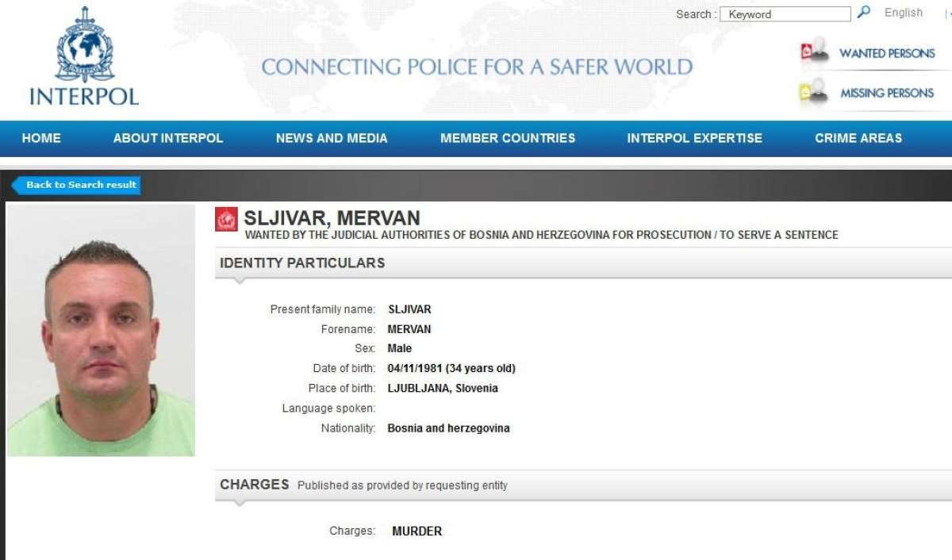This screenshot has width=952, height=560.
Task: Click the forename value MERVAN
Action: 409,329
